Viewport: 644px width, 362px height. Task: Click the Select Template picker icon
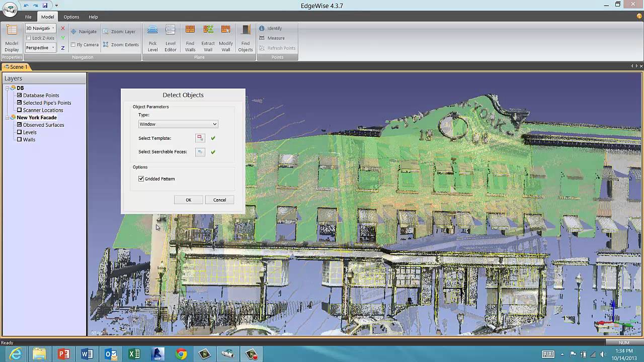click(200, 138)
